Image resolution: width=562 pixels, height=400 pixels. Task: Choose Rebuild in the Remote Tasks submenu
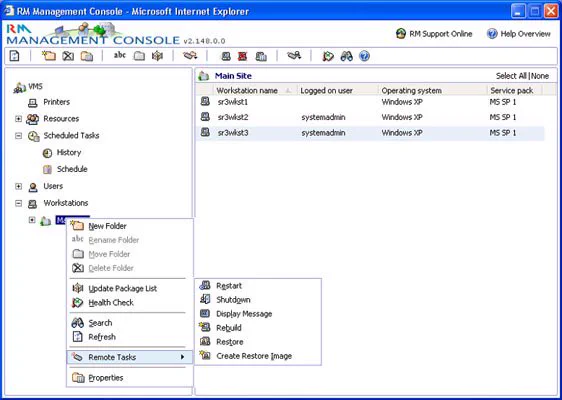257,328
